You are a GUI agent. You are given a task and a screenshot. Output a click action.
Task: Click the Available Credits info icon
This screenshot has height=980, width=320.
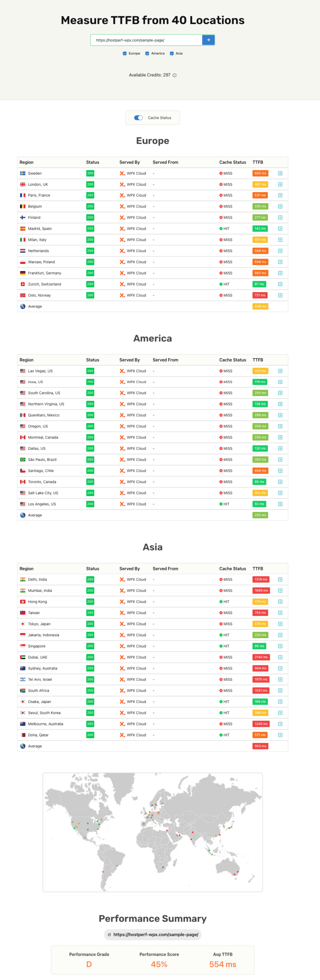pos(175,75)
